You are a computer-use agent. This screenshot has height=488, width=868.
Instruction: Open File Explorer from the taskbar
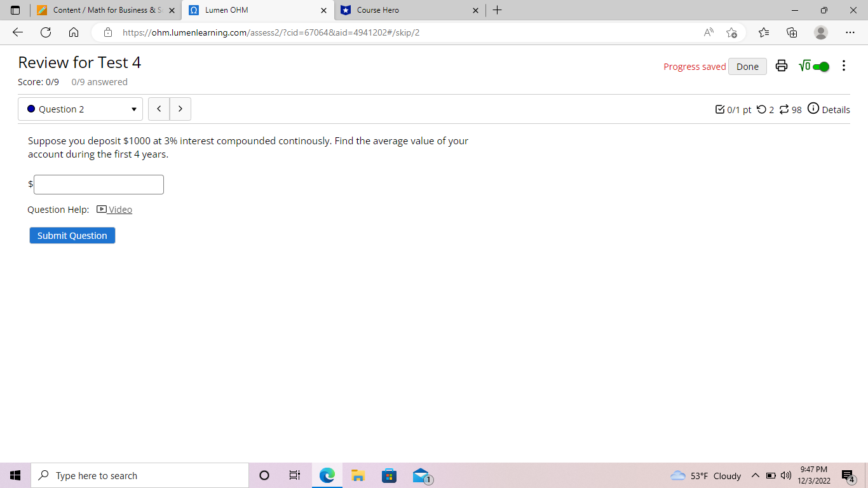pos(358,475)
